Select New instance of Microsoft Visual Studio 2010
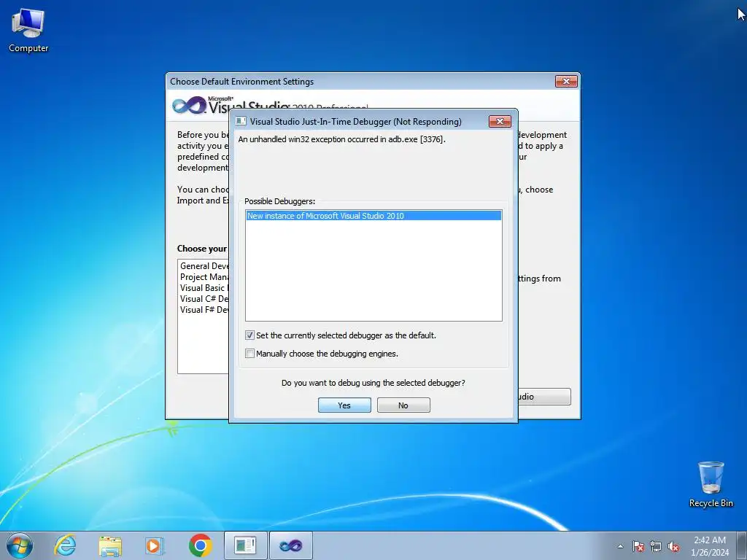The image size is (747, 560). tap(373, 216)
